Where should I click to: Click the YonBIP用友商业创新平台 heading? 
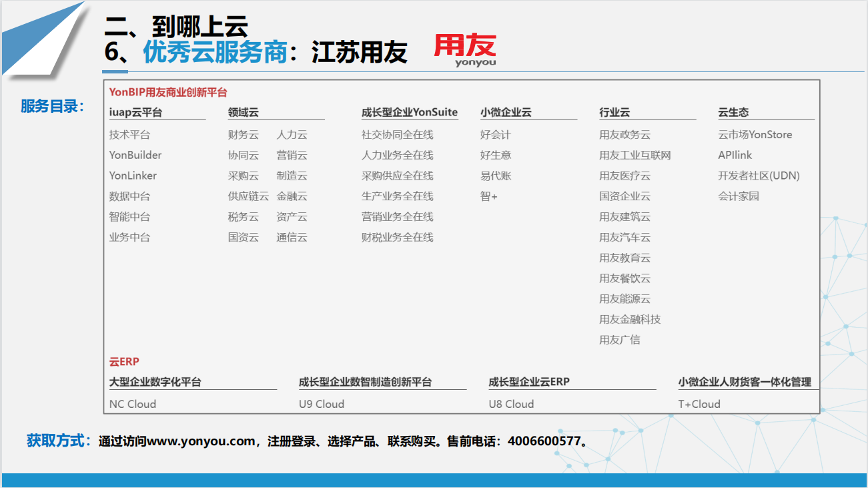coord(168,92)
